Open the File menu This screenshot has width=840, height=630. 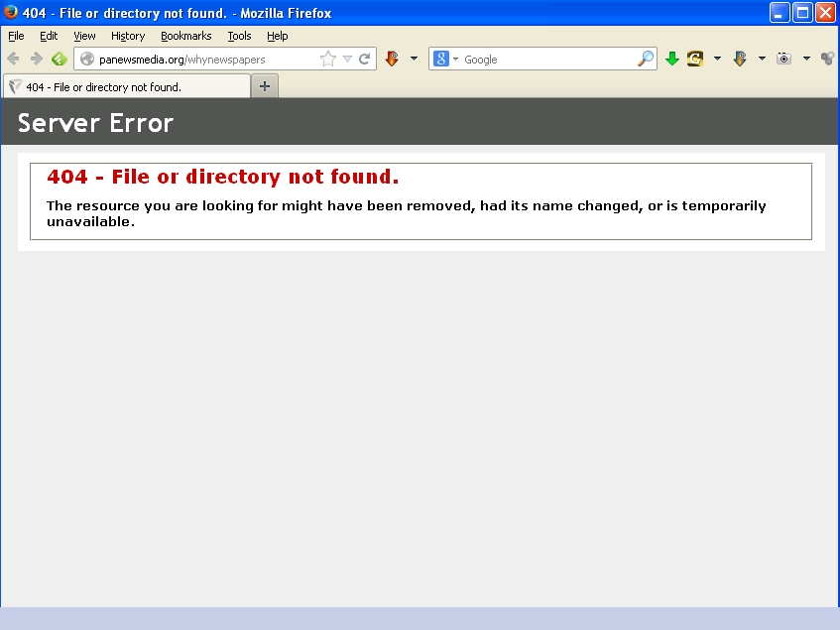(x=16, y=36)
